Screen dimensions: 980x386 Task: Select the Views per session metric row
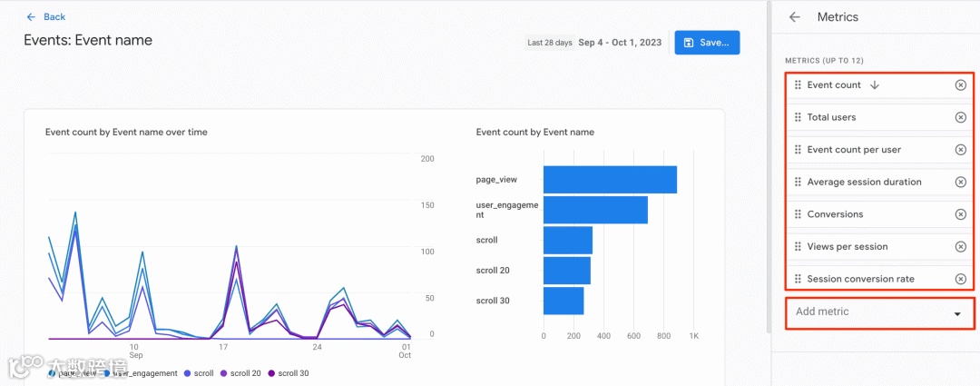pyautogui.click(x=880, y=246)
